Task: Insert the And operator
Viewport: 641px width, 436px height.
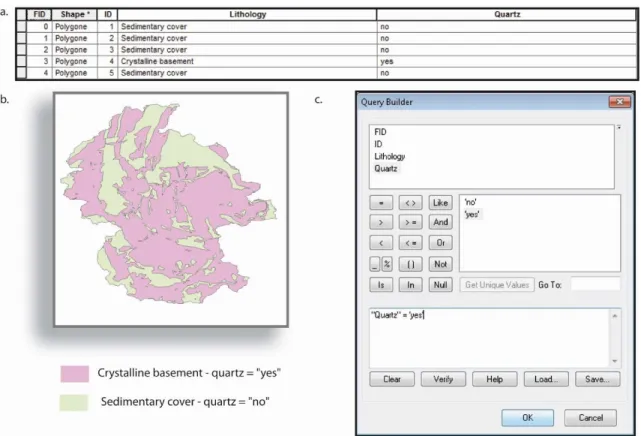Action: click(440, 222)
